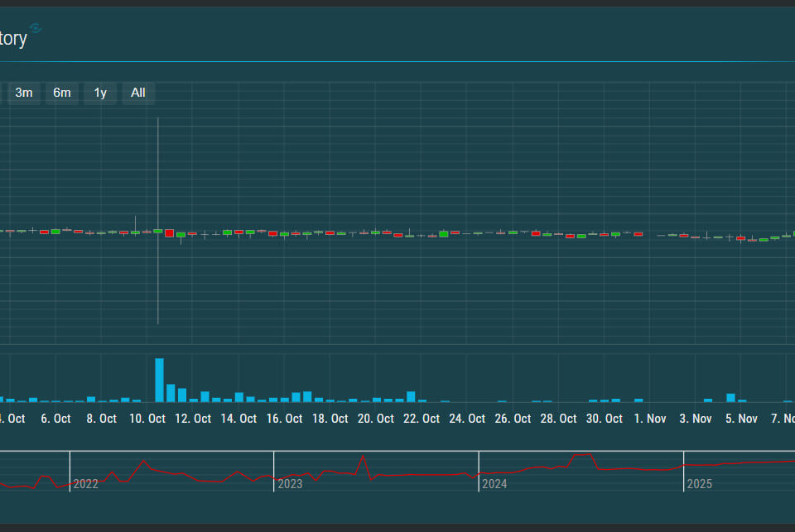Select the 6m time range button
This screenshot has height=532, width=795.
click(62, 93)
